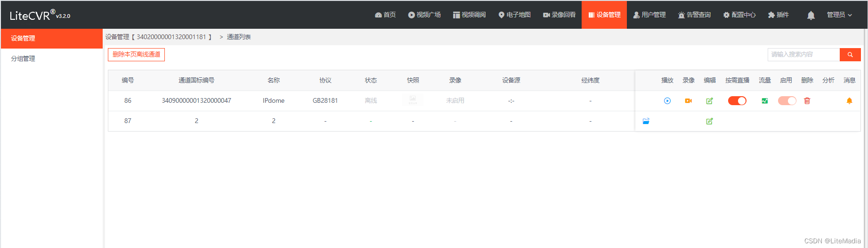Select 分组管理 in left sidebar

[x=52, y=58]
